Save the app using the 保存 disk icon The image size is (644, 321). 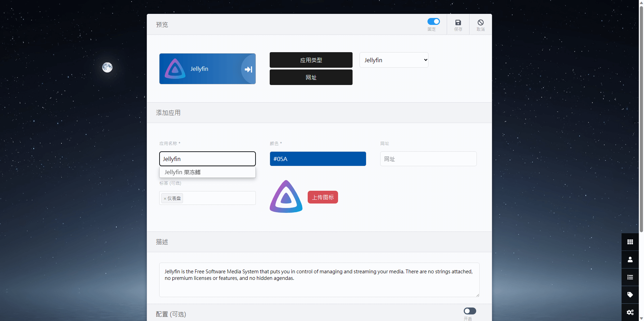[x=458, y=23]
